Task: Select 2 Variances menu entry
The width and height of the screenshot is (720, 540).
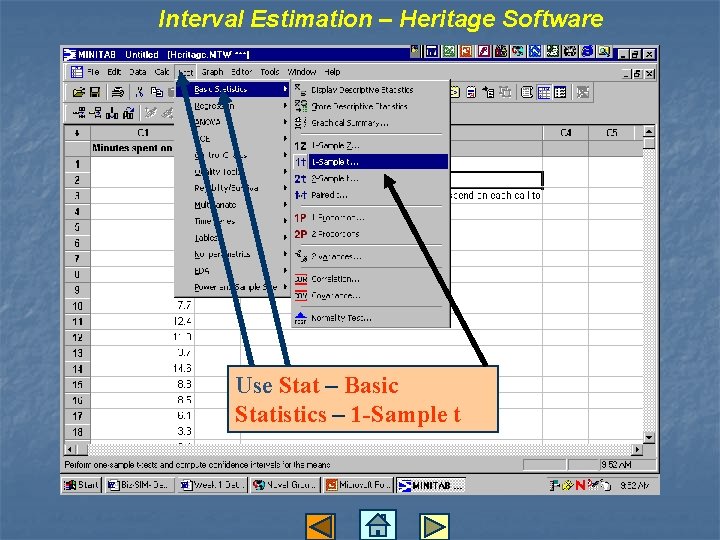Action: coord(371,256)
